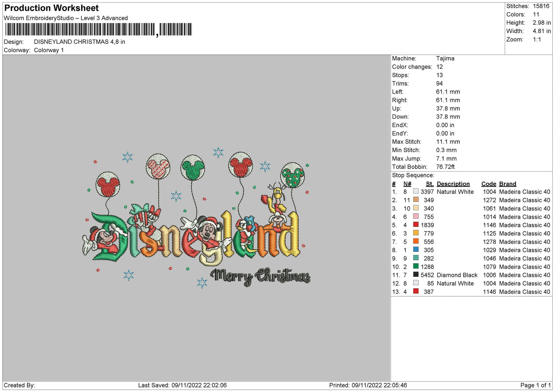Select the stitch count 5452 in row 11
Image resolution: width=555 pixels, height=392 pixels.
click(427, 275)
